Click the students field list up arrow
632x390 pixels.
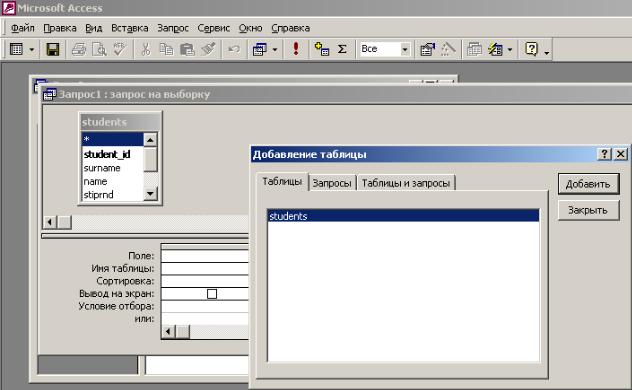pos(150,140)
